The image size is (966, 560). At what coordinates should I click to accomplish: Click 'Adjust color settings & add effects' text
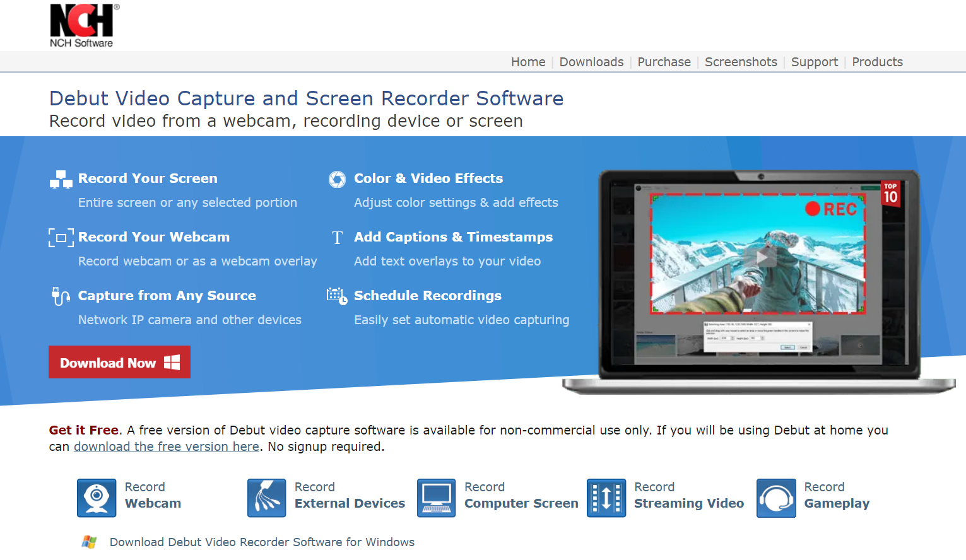coord(456,202)
